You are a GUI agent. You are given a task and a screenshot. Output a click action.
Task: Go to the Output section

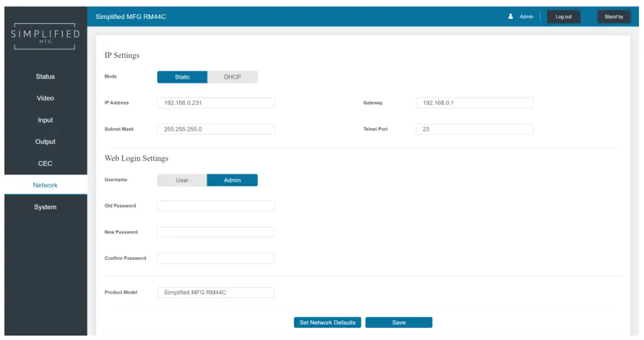click(x=45, y=142)
